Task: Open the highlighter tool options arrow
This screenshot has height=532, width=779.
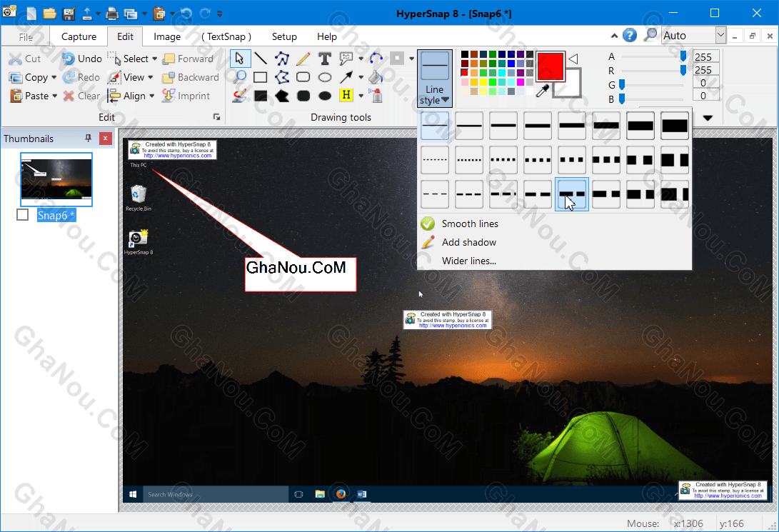Action: point(361,96)
